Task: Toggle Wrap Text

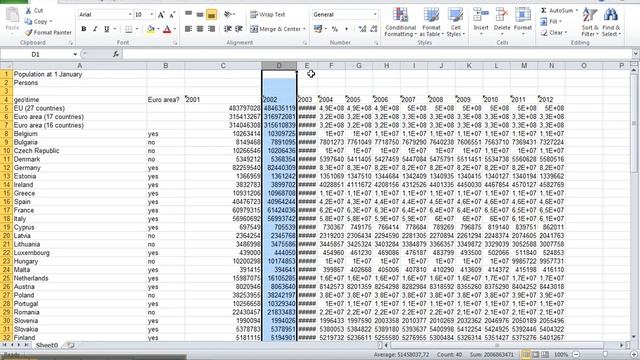Action: (x=267, y=15)
